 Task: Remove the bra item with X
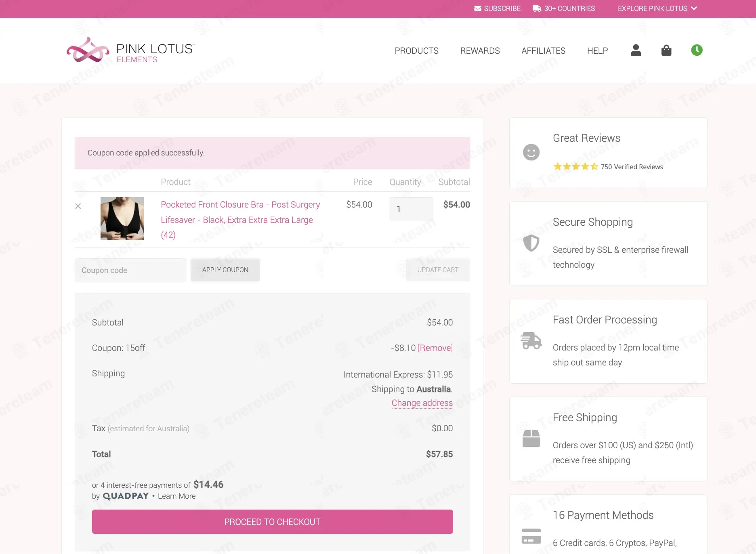(x=78, y=206)
